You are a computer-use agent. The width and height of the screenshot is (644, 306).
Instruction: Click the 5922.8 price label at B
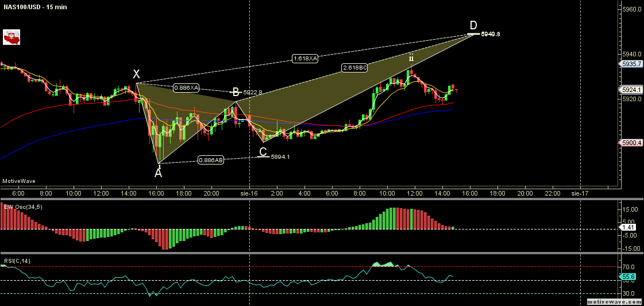(x=253, y=93)
